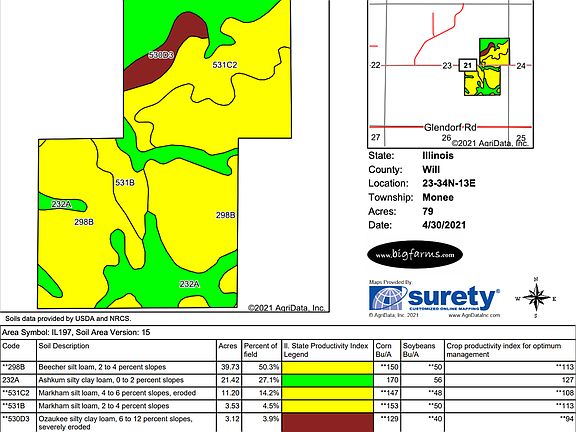Viewport: 576px width, 432px height.
Task: Click the Location value 23-34N-13E
Action: [449, 183]
